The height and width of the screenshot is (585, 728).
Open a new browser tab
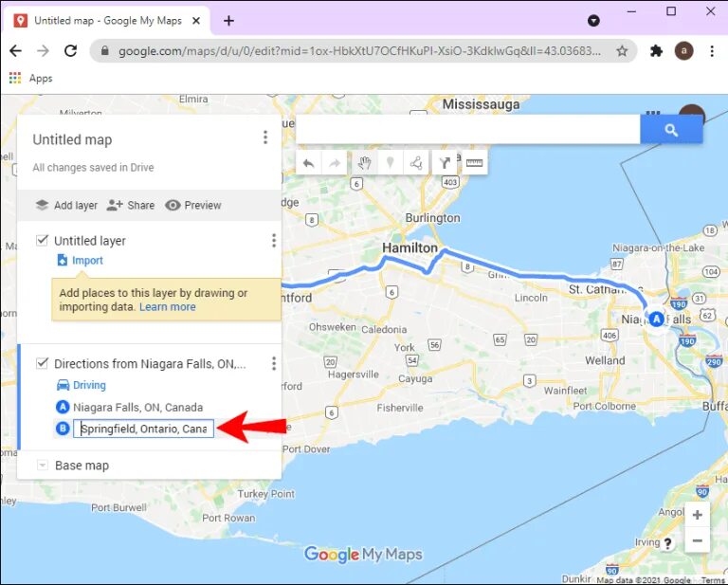(228, 21)
